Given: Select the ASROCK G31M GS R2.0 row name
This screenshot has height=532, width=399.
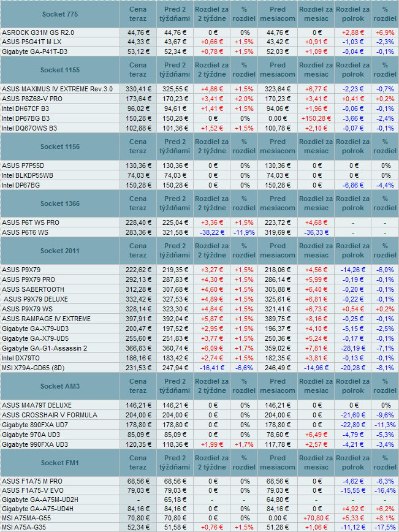Looking at the screenshot, I should (38, 32).
